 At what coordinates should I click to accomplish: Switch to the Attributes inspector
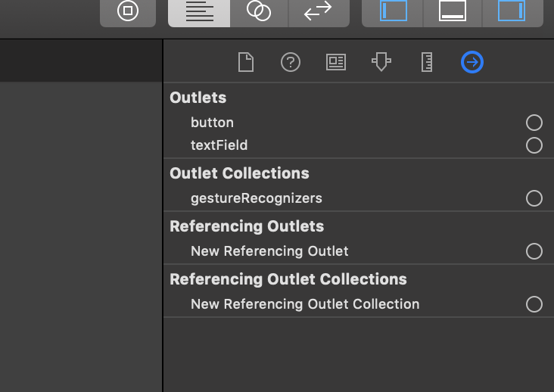pos(381,62)
